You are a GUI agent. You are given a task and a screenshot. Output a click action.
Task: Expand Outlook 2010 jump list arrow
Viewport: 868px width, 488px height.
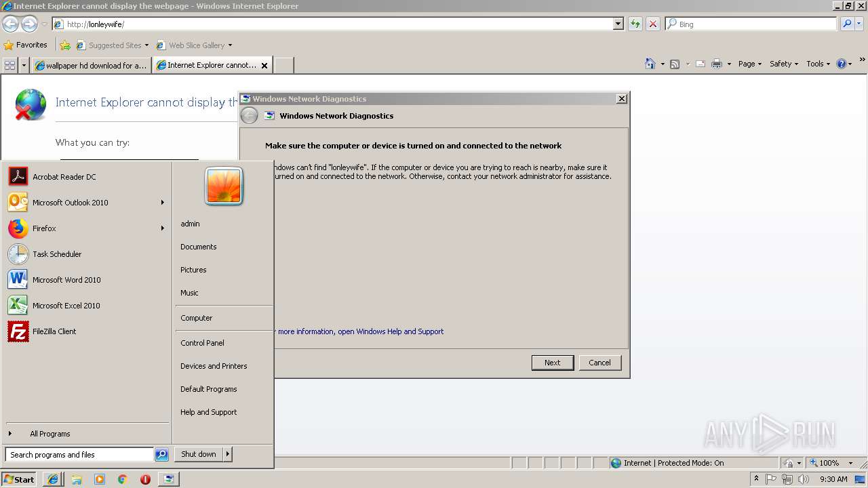(x=163, y=203)
